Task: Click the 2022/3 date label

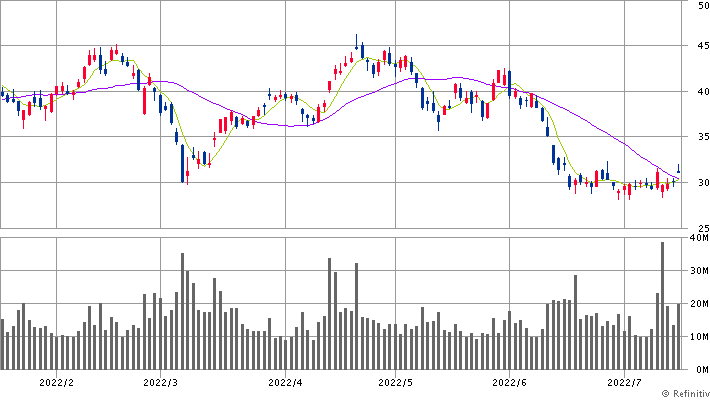Action: pyautogui.click(x=160, y=381)
